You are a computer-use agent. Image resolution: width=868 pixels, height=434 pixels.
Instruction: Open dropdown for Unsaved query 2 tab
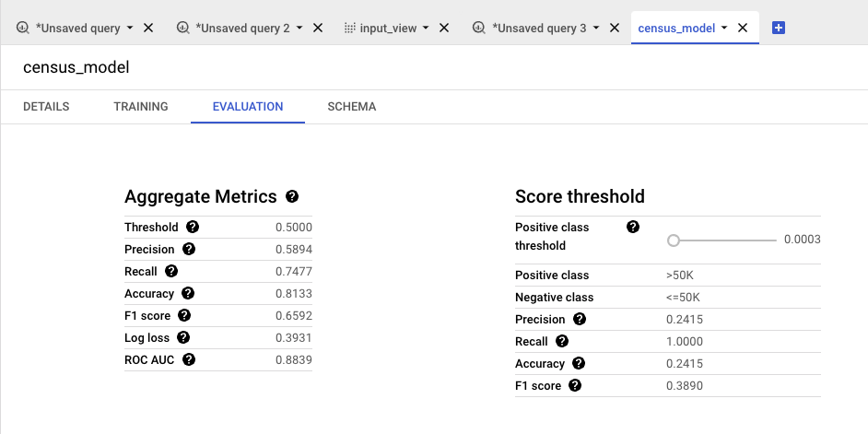coord(299,28)
